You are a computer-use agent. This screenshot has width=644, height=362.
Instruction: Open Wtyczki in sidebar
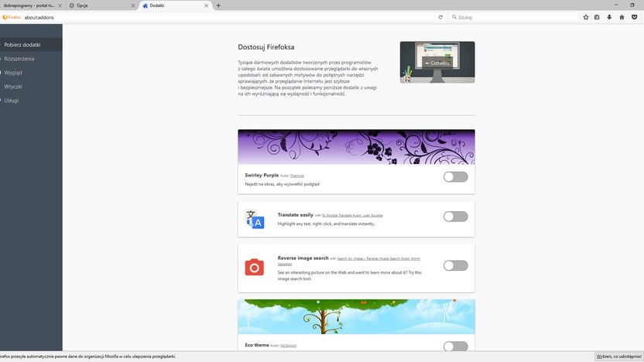pyautogui.click(x=31, y=87)
